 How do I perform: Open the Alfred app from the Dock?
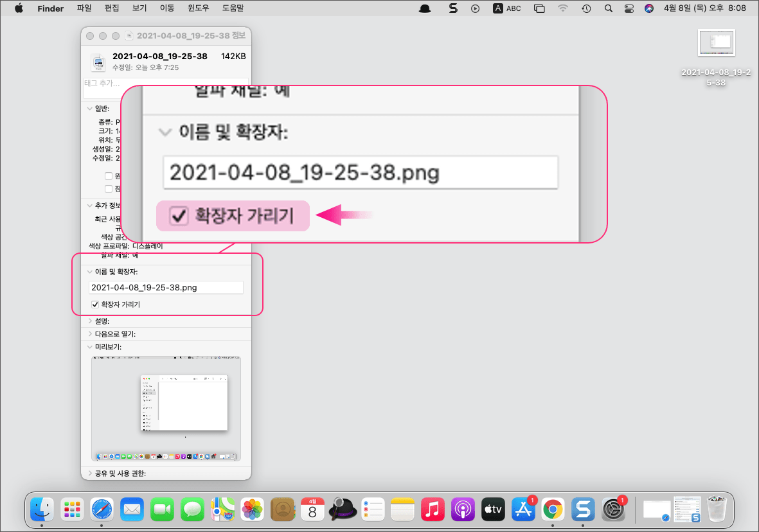[x=343, y=509]
